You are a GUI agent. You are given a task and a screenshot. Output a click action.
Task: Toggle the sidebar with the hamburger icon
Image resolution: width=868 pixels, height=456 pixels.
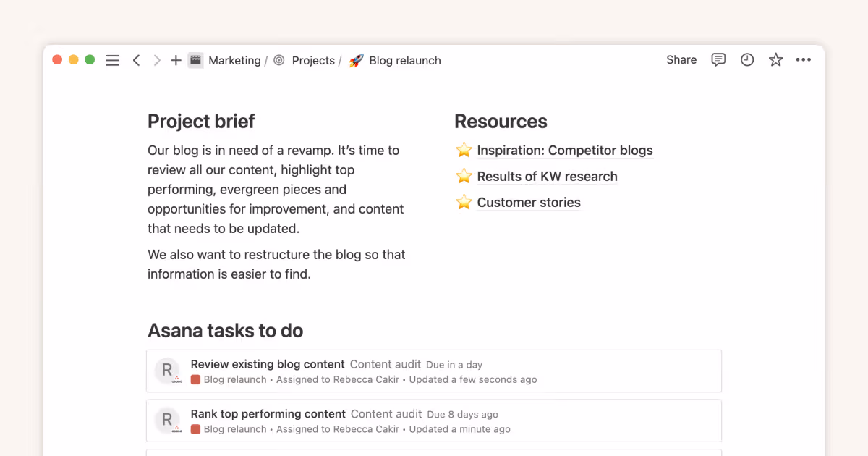[112, 60]
